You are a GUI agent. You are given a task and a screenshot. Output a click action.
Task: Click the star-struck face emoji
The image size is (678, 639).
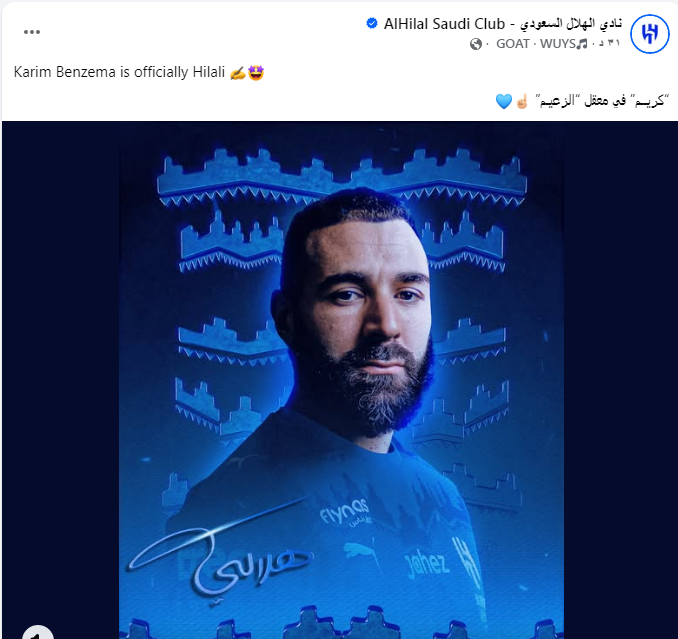(x=256, y=73)
